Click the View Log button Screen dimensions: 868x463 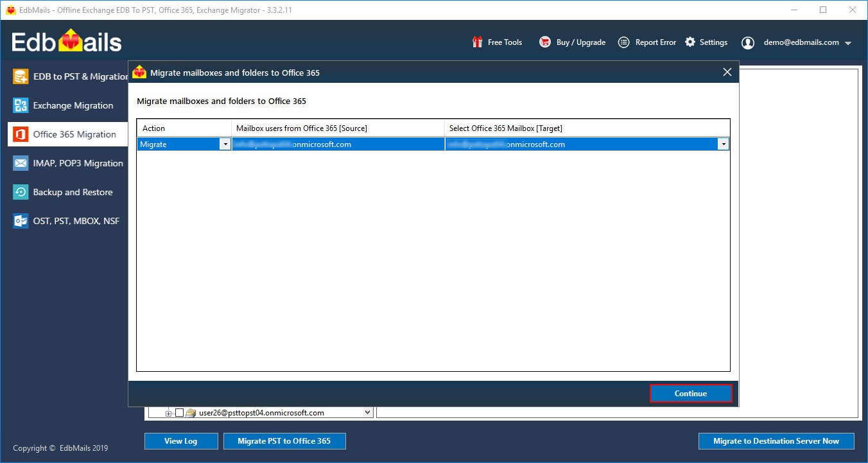click(x=181, y=441)
